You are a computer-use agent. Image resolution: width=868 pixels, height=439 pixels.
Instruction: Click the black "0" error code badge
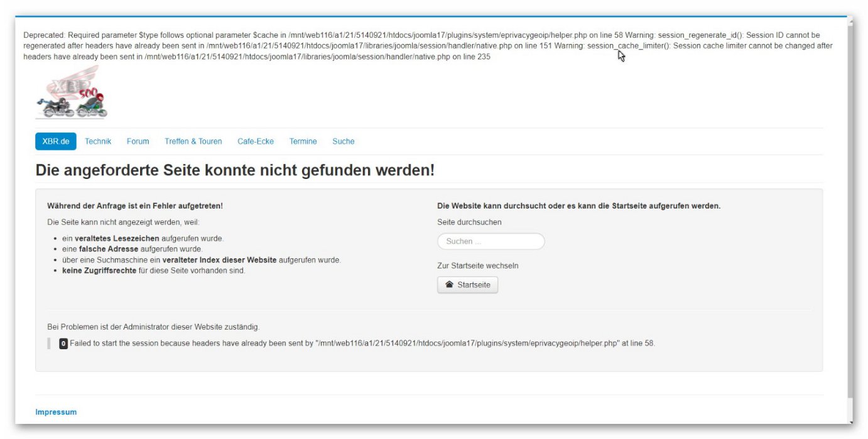point(63,343)
